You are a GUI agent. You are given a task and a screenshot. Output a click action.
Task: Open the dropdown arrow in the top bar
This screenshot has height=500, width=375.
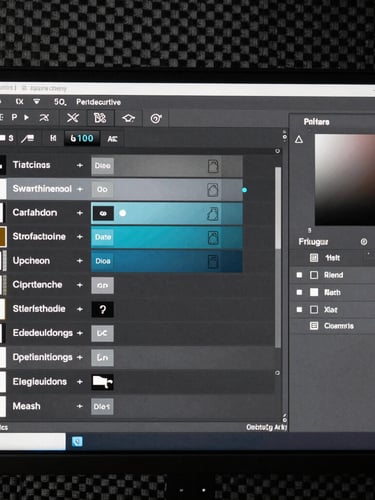click(x=36, y=101)
